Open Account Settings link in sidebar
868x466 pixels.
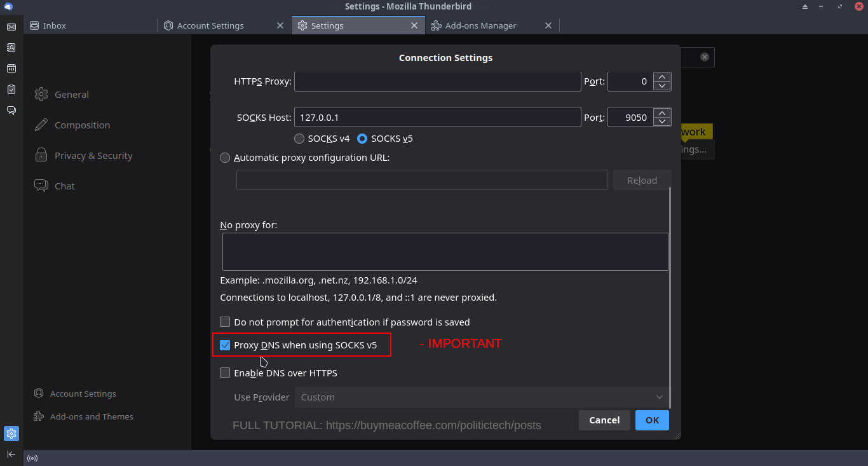[x=75, y=394]
